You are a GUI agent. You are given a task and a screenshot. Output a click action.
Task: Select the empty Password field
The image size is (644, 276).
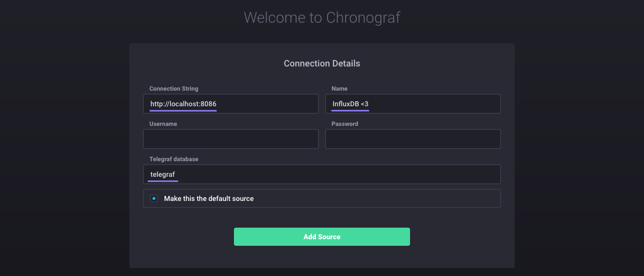click(413, 139)
